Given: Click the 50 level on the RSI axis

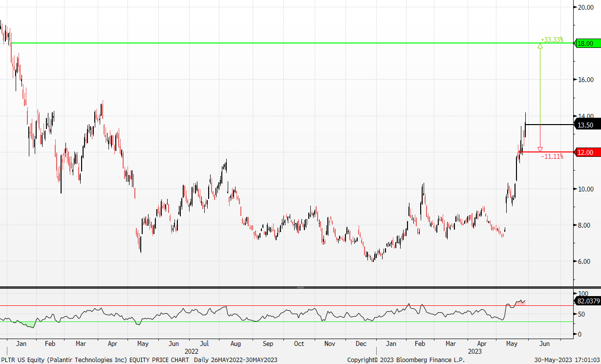Looking at the screenshot, I should pos(581,314).
